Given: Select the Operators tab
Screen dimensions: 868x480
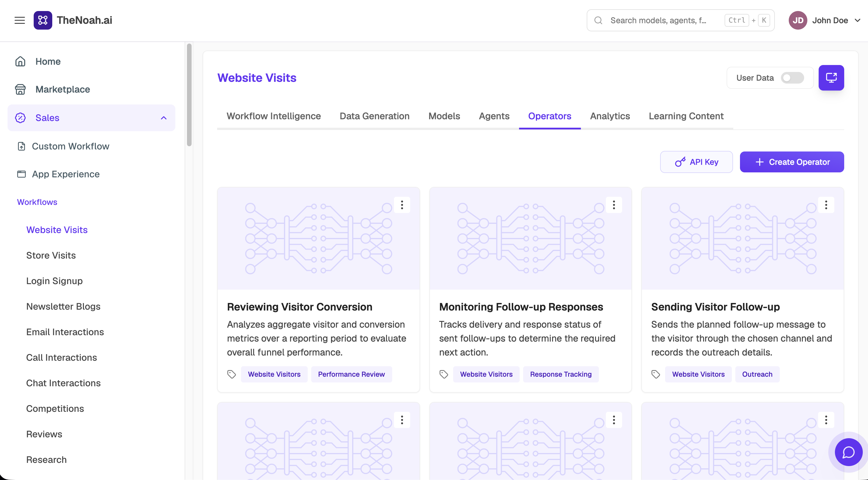Looking at the screenshot, I should (x=550, y=116).
